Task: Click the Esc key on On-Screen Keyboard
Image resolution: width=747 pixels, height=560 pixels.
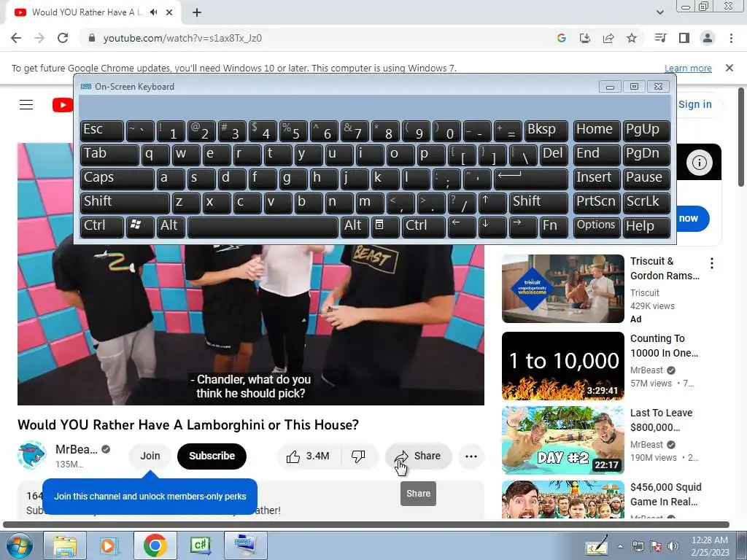Action: [x=101, y=131]
